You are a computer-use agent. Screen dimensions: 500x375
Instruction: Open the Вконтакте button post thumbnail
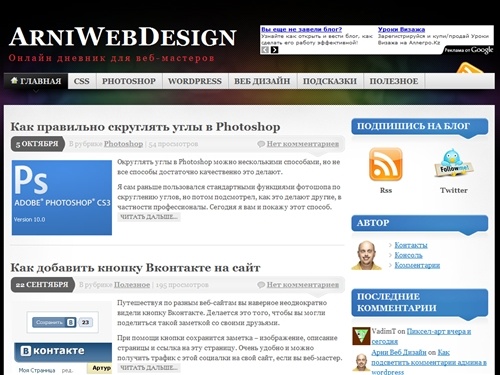[x=62, y=338]
